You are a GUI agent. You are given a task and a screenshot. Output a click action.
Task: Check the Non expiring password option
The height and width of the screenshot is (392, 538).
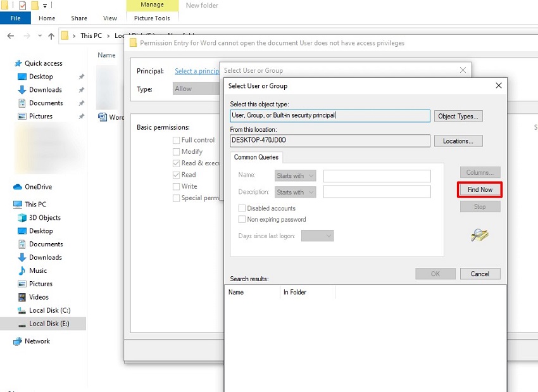(x=242, y=220)
